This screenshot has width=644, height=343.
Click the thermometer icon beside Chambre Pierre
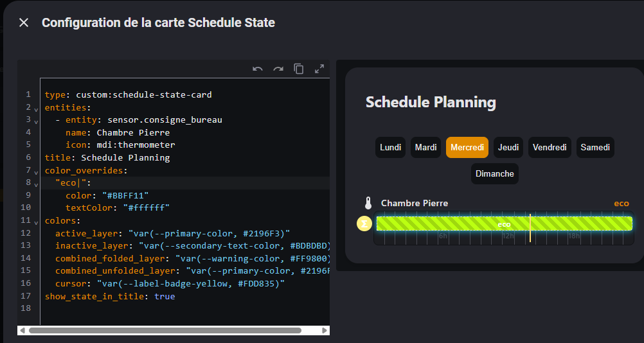368,204
